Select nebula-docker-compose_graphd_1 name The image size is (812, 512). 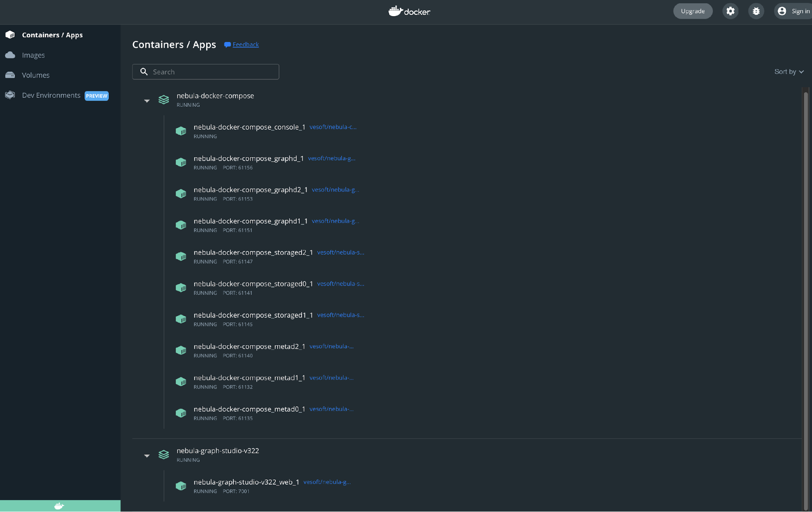click(249, 158)
